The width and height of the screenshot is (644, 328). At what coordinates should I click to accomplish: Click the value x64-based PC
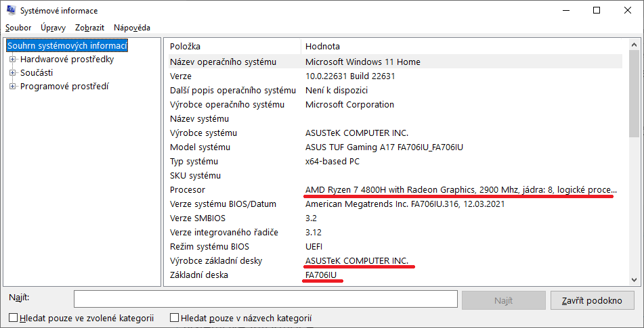[x=332, y=162]
